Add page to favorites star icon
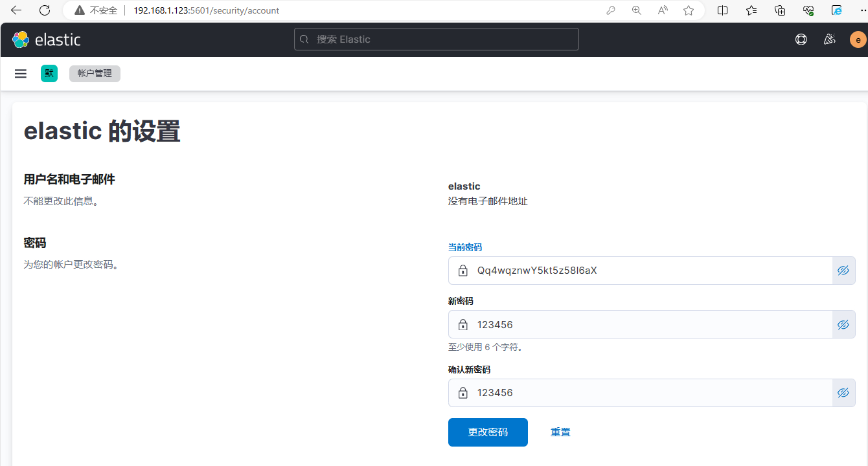 689,10
